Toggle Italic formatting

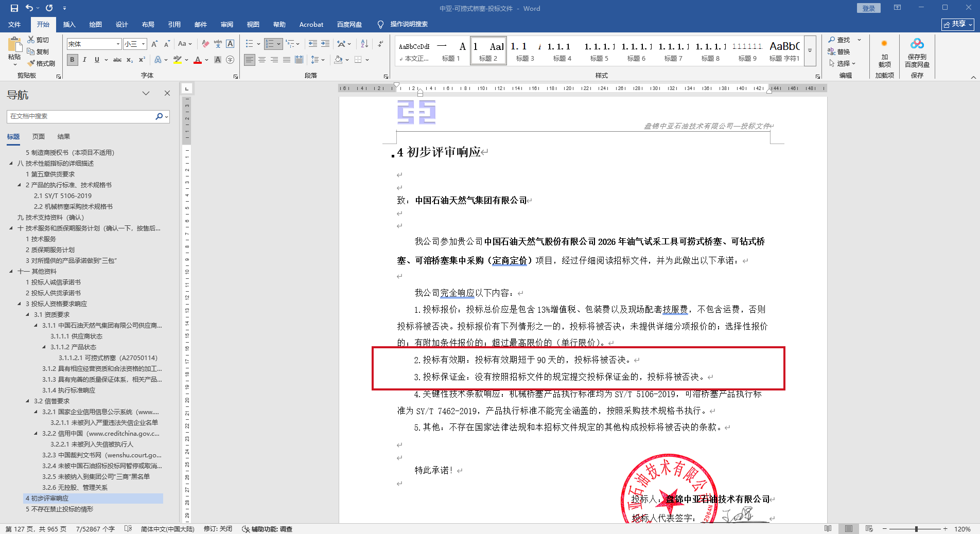point(84,60)
